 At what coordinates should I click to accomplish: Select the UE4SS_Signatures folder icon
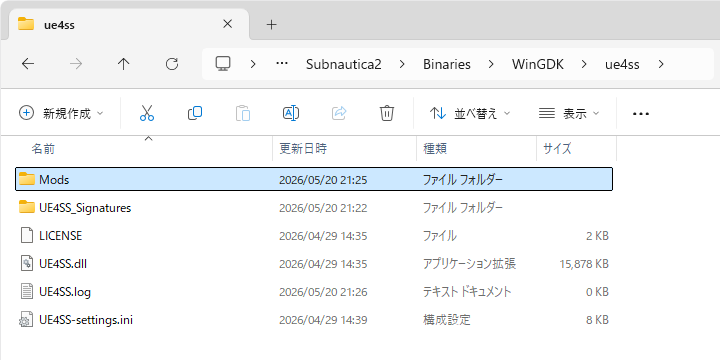[x=27, y=208]
